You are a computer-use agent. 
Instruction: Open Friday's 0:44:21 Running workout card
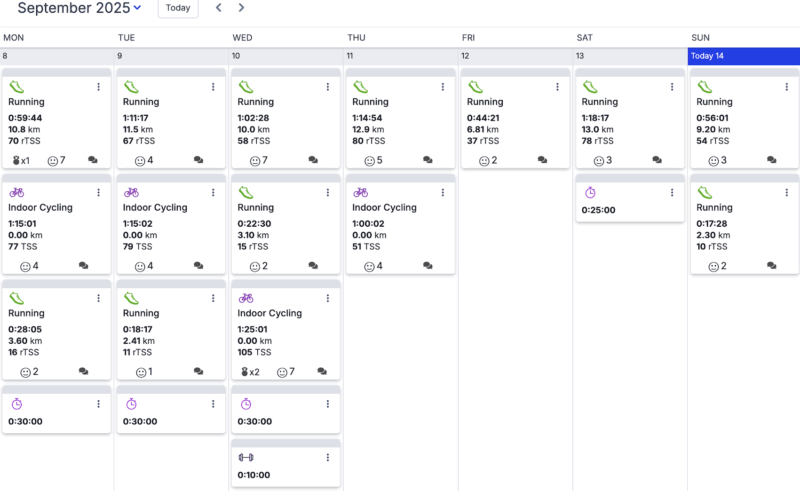(515, 122)
